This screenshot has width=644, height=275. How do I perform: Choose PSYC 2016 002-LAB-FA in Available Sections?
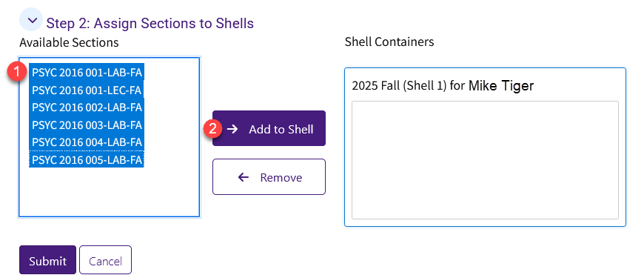[87, 107]
